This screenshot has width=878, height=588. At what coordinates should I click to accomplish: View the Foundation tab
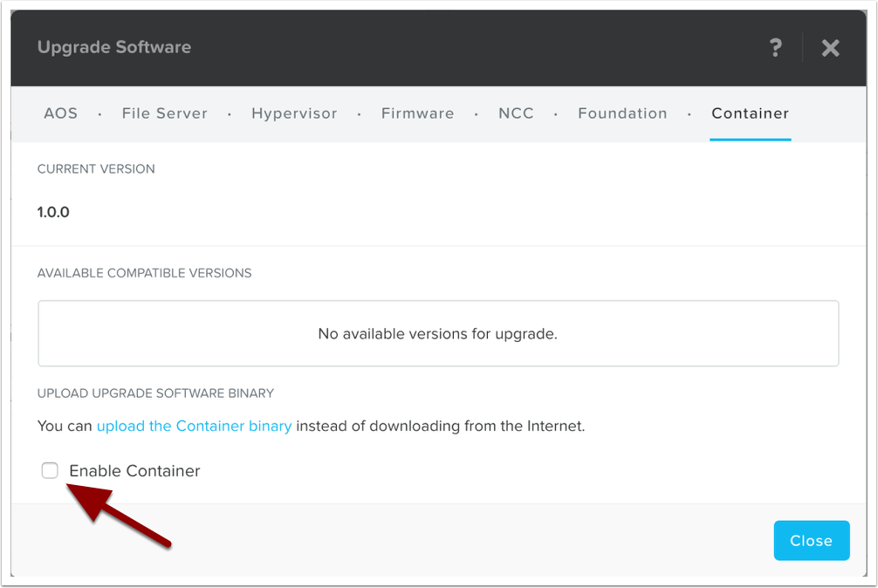coord(622,113)
